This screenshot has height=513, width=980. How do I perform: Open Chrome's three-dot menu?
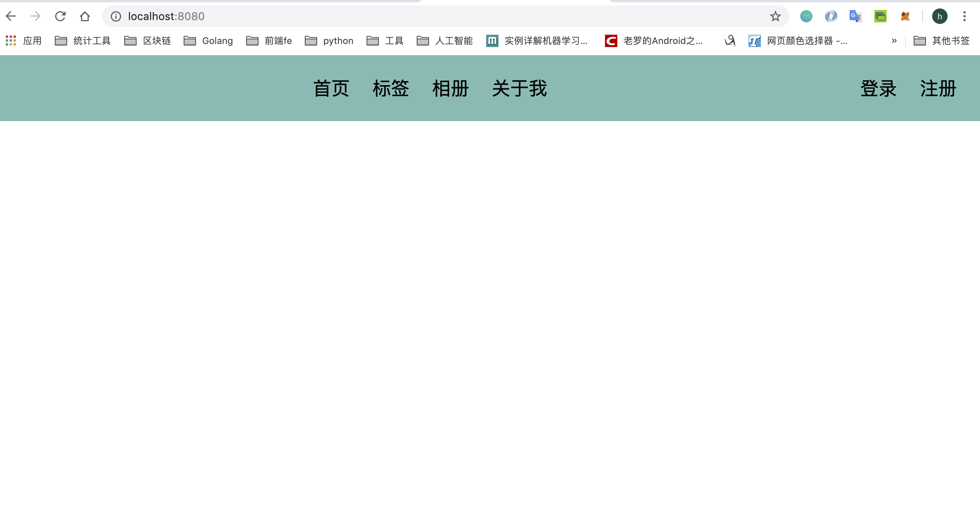965,16
